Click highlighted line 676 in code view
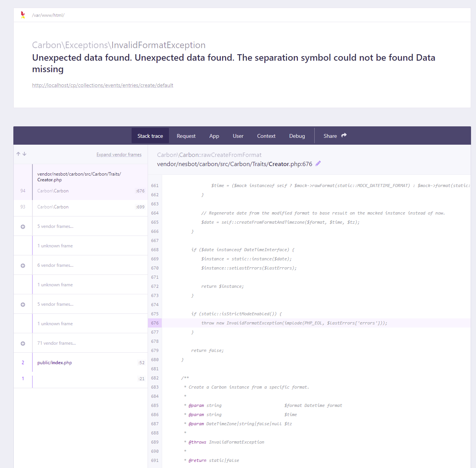 [x=294, y=323]
